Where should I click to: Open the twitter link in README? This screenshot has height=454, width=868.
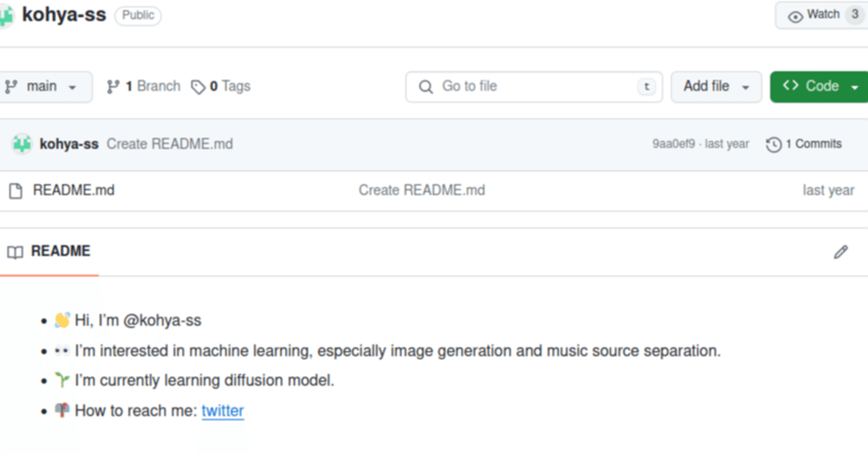[222, 411]
